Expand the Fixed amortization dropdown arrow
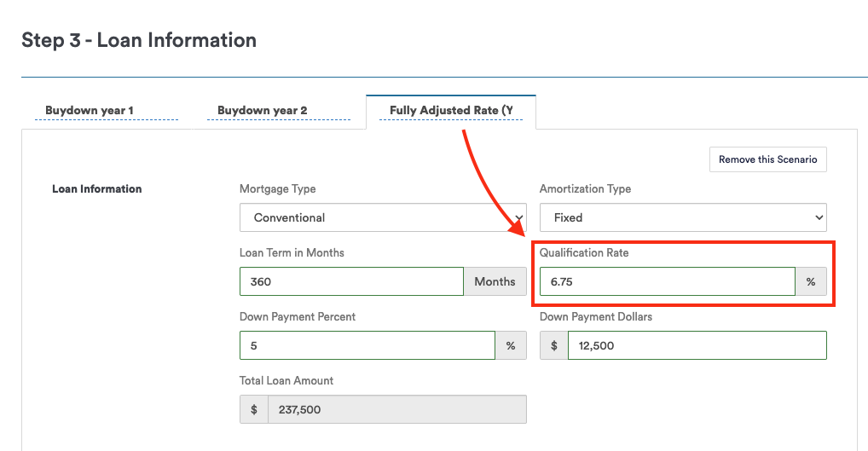The image size is (868, 451). click(x=819, y=217)
